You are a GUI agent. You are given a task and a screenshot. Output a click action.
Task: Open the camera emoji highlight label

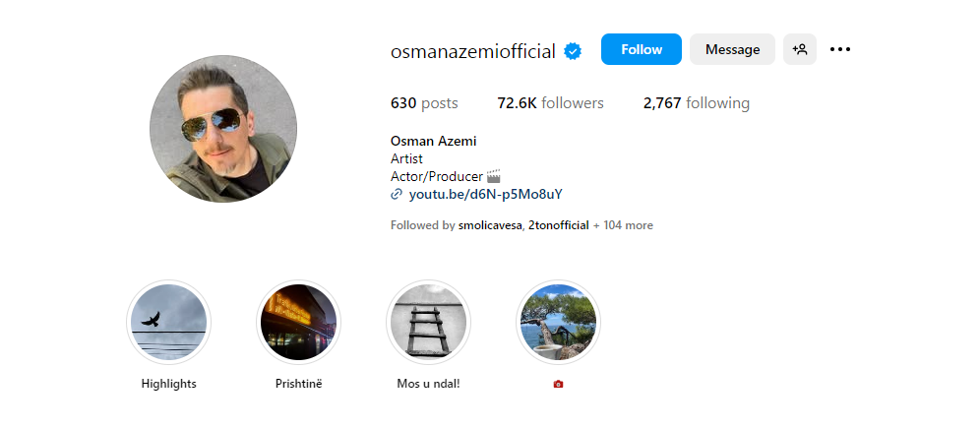coord(558,384)
